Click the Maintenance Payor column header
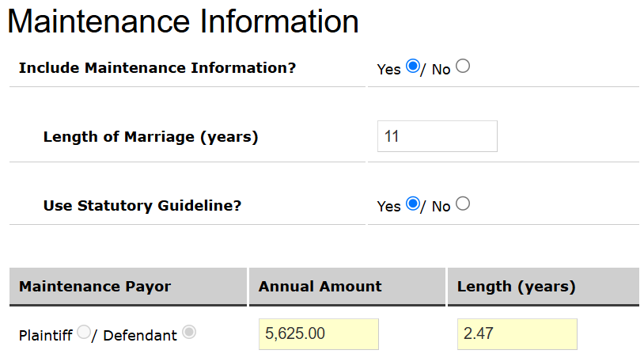 pyautogui.click(x=94, y=287)
